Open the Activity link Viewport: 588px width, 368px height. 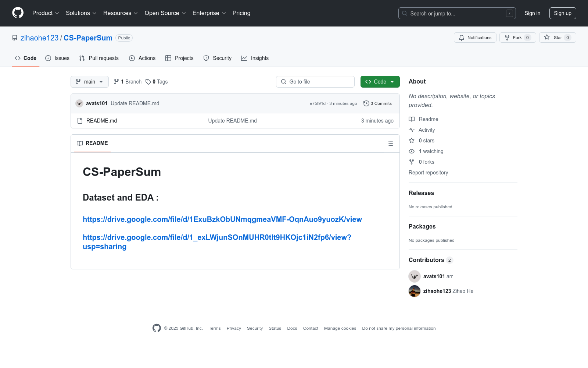[x=422, y=130]
